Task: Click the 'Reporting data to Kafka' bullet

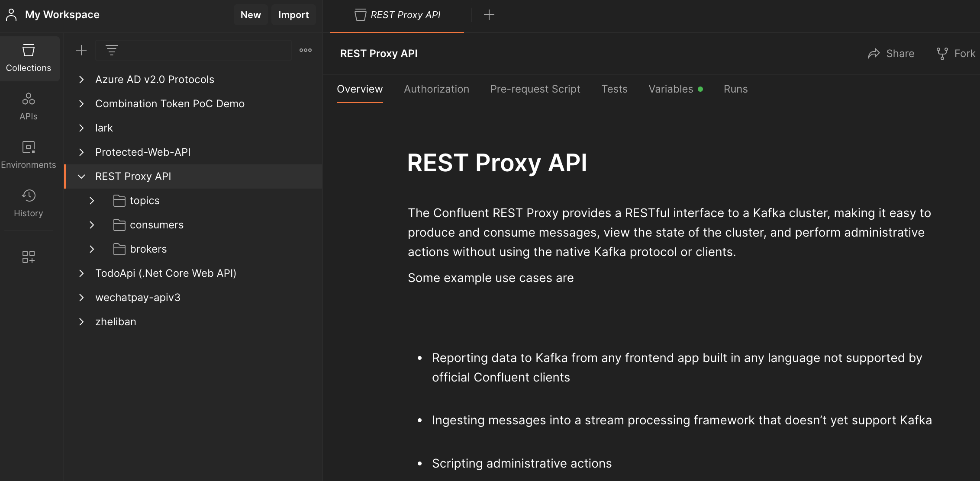Action: click(x=677, y=367)
